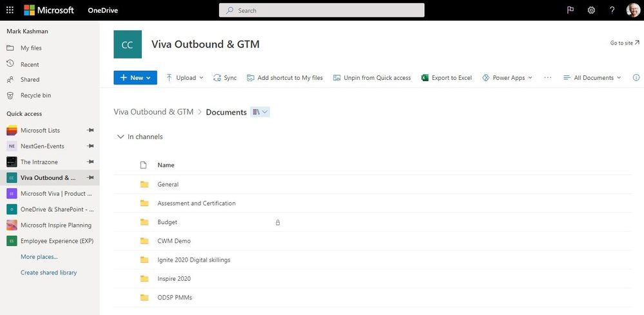Open the Inspire 2020 folder name

point(174,279)
